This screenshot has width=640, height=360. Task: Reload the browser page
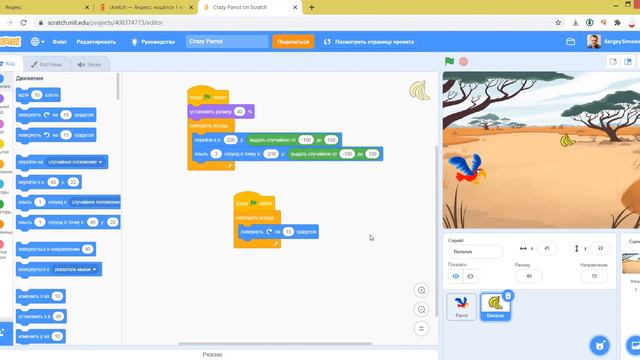[24, 23]
